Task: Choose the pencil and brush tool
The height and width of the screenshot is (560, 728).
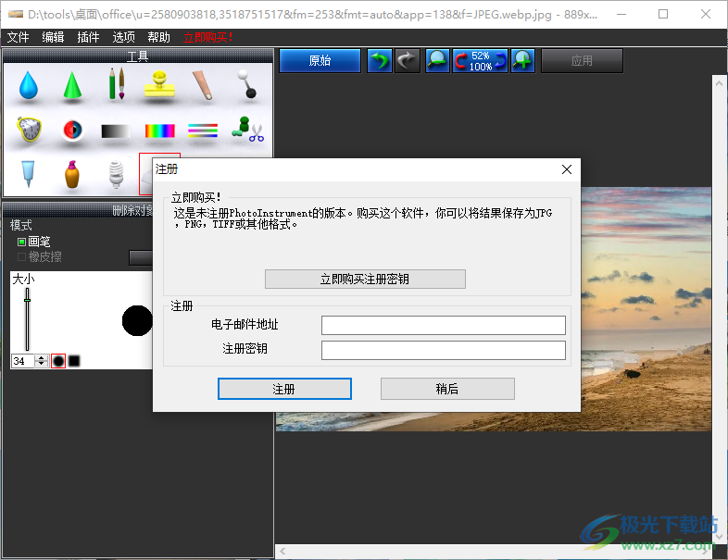Action: (116, 83)
